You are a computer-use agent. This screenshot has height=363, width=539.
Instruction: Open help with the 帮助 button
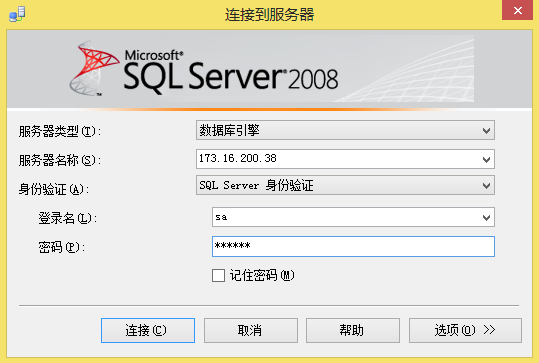[353, 330]
